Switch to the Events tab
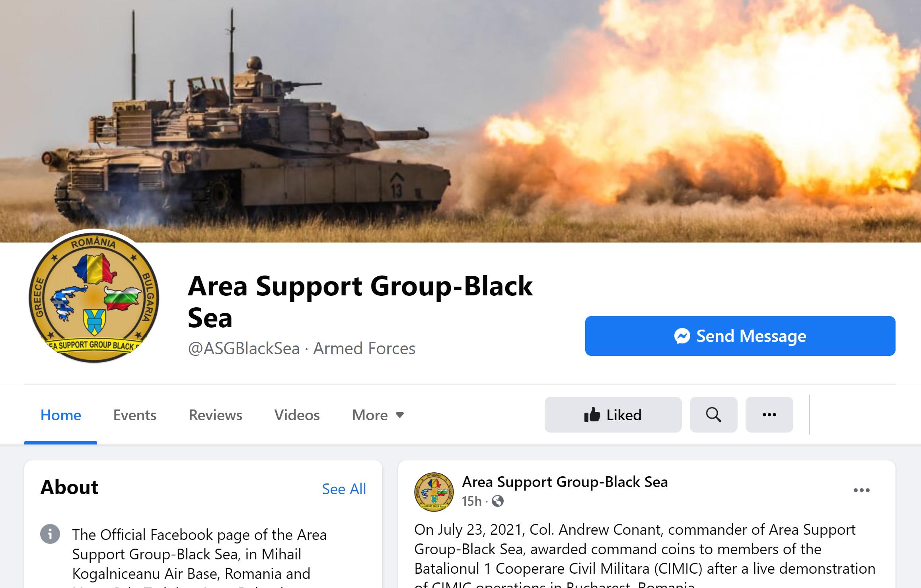The width and height of the screenshot is (921, 588). coord(135,415)
